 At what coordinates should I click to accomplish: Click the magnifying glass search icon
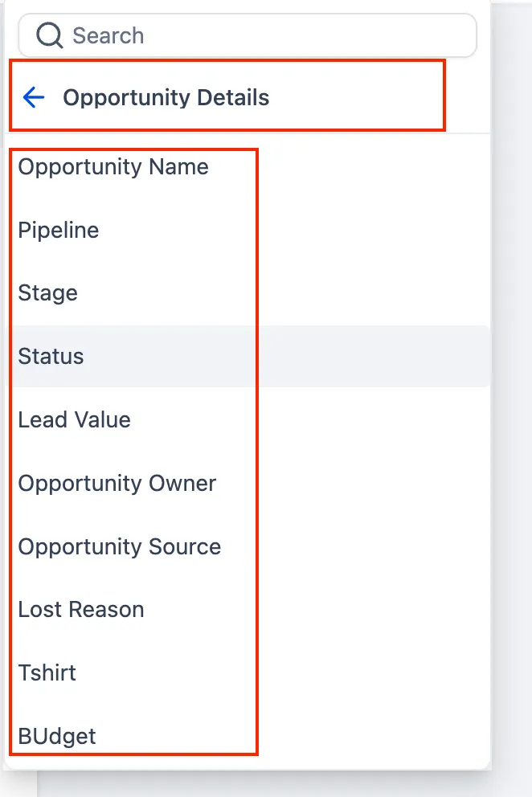pyautogui.click(x=49, y=35)
